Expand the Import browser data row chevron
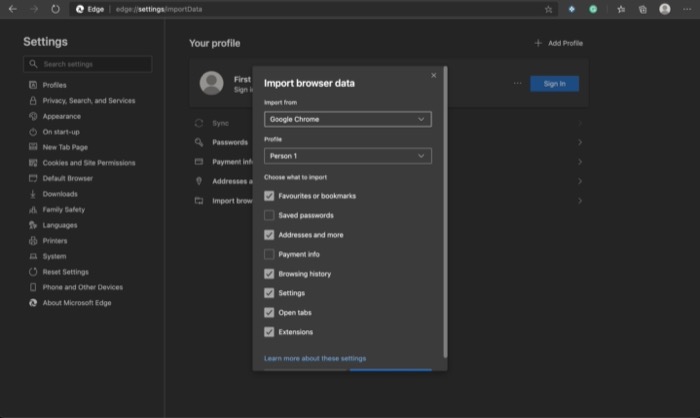700x418 pixels. click(580, 201)
